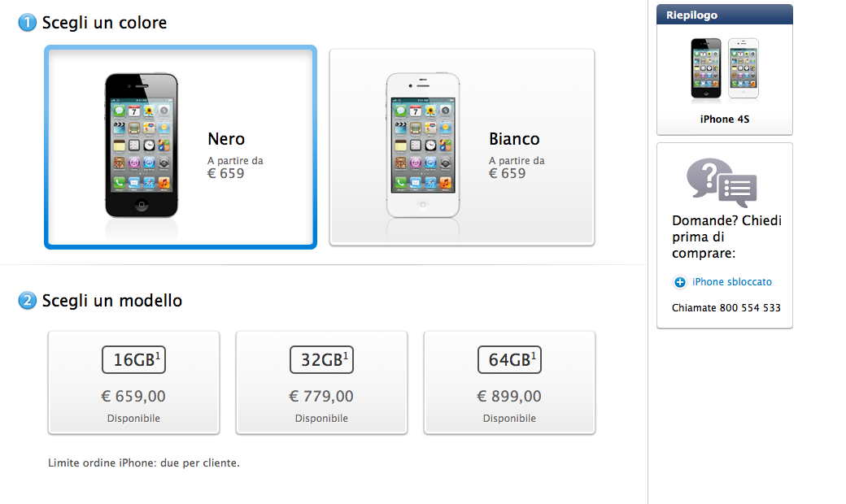The height and width of the screenshot is (504, 846).
Task: Click the Riepilogo panel header
Action: pos(724,15)
